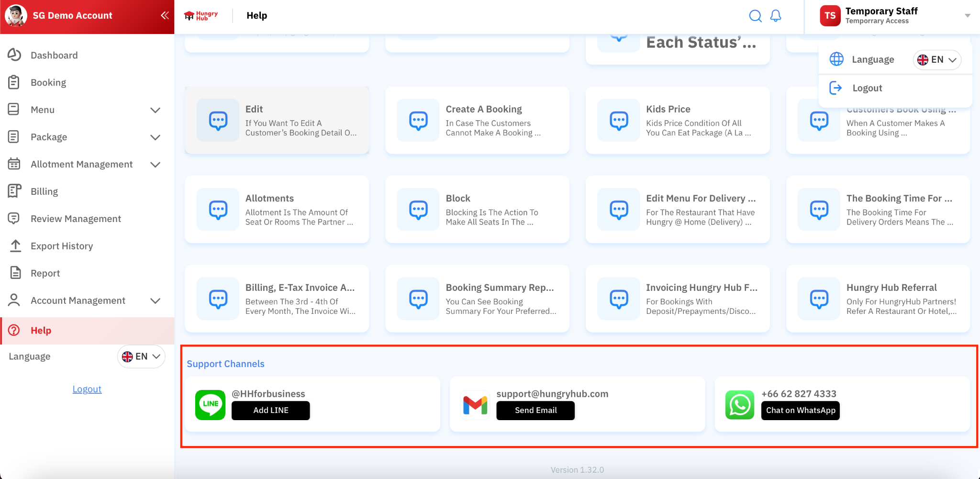Open the notifications bell
The image size is (980, 479).
[776, 16]
